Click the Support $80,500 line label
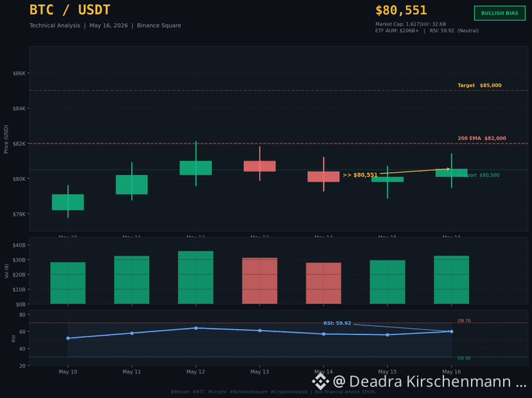 pyautogui.click(x=479, y=175)
